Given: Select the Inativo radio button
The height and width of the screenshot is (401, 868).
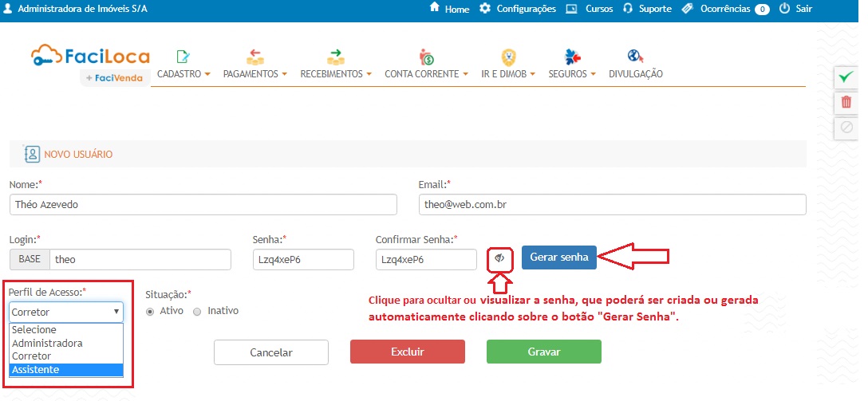Looking at the screenshot, I should click(197, 311).
